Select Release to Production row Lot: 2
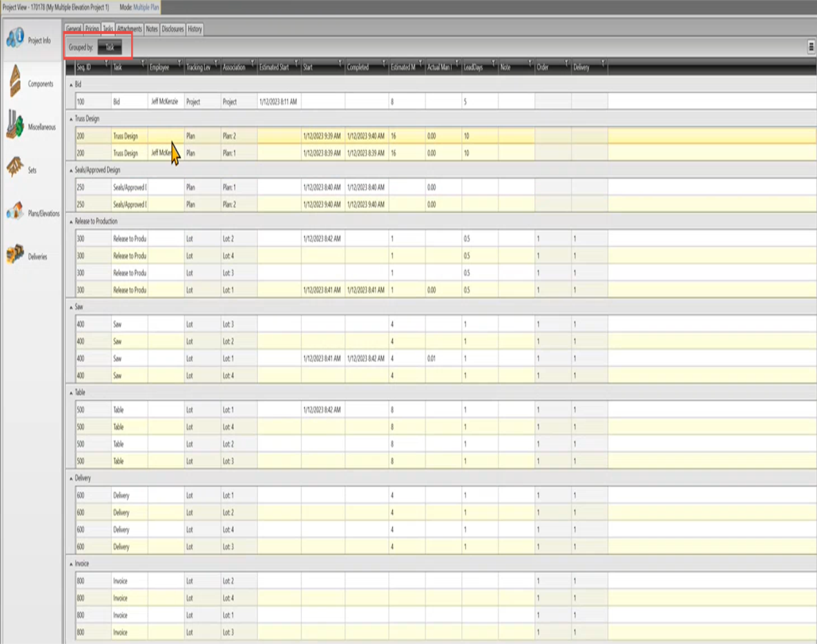This screenshot has width=817, height=644. [x=445, y=239]
